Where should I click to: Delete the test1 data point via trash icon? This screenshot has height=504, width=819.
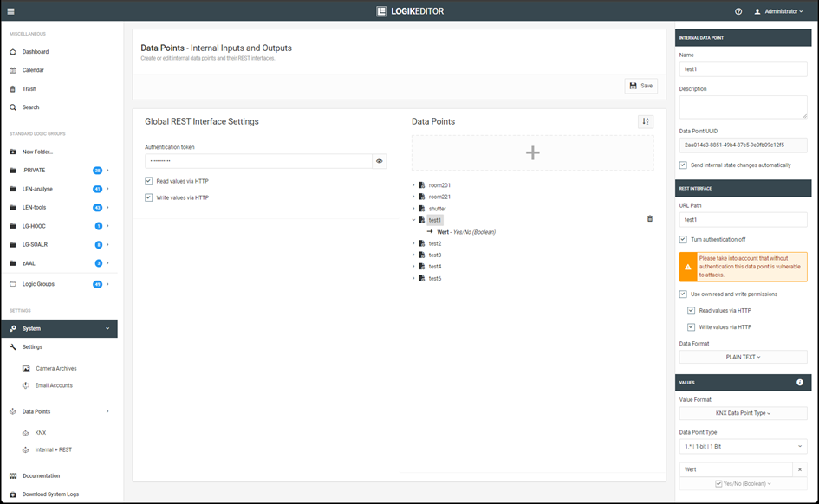coord(650,219)
